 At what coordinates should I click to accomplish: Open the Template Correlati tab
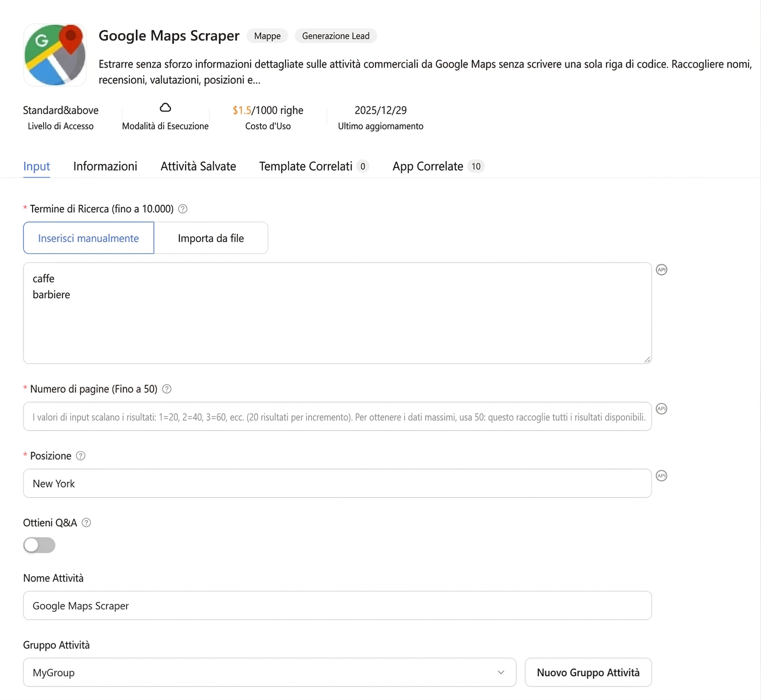click(314, 166)
